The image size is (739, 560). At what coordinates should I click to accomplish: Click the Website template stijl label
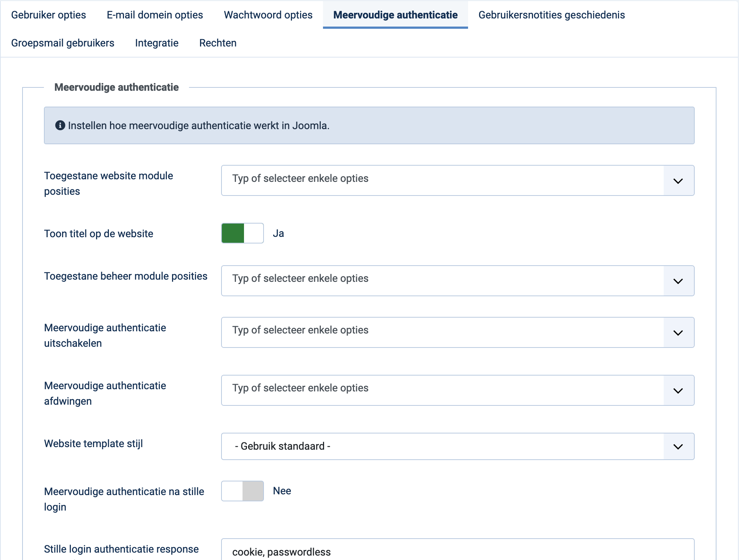(x=93, y=443)
